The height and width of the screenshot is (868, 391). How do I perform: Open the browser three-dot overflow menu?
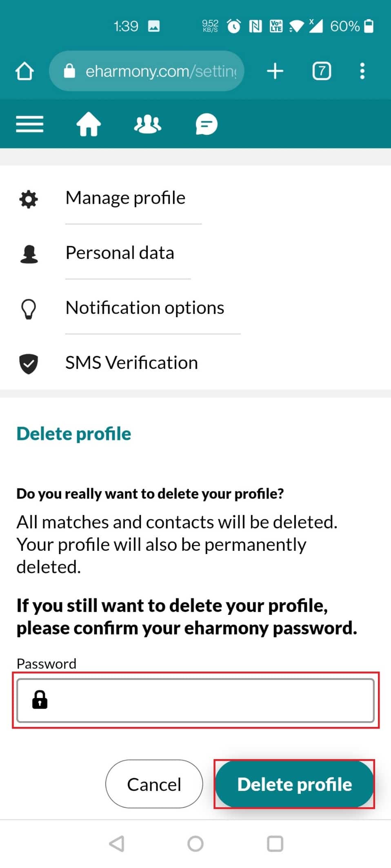coord(362,71)
